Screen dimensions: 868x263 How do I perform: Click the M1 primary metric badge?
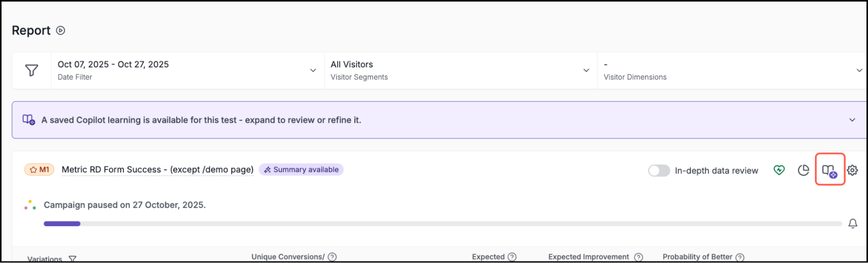39,170
